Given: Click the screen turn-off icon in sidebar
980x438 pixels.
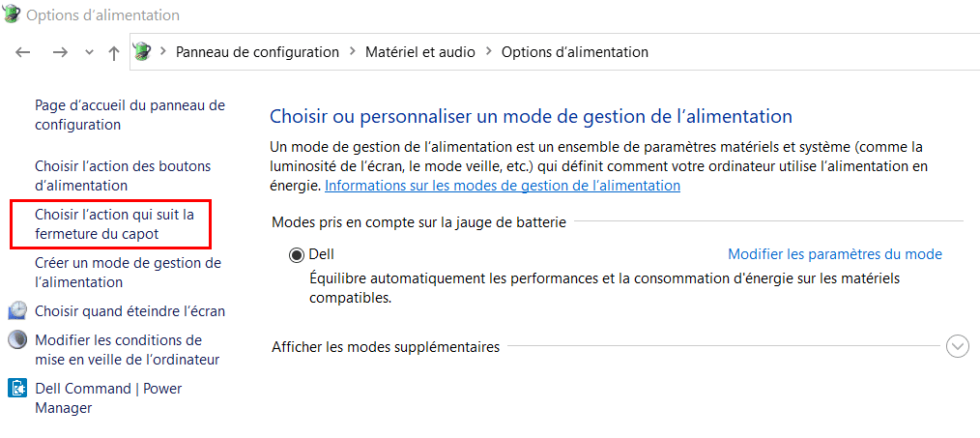Looking at the screenshot, I should pyautogui.click(x=17, y=310).
